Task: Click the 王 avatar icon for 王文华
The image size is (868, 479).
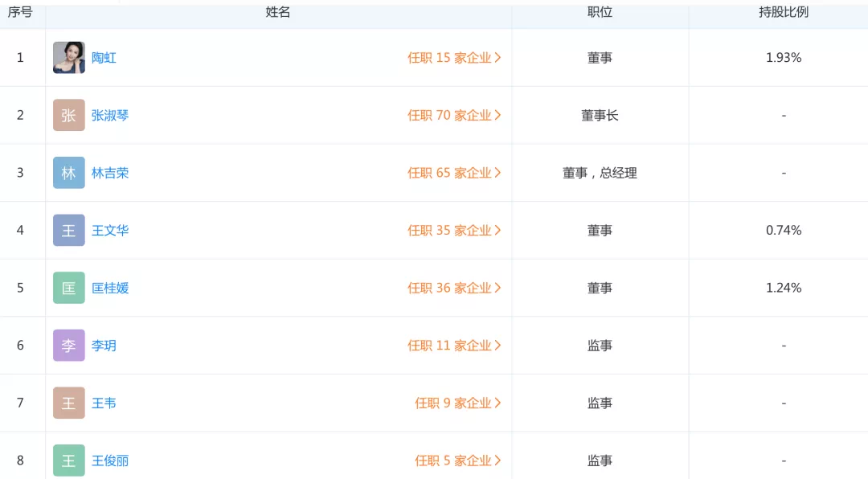Action: coord(68,231)
